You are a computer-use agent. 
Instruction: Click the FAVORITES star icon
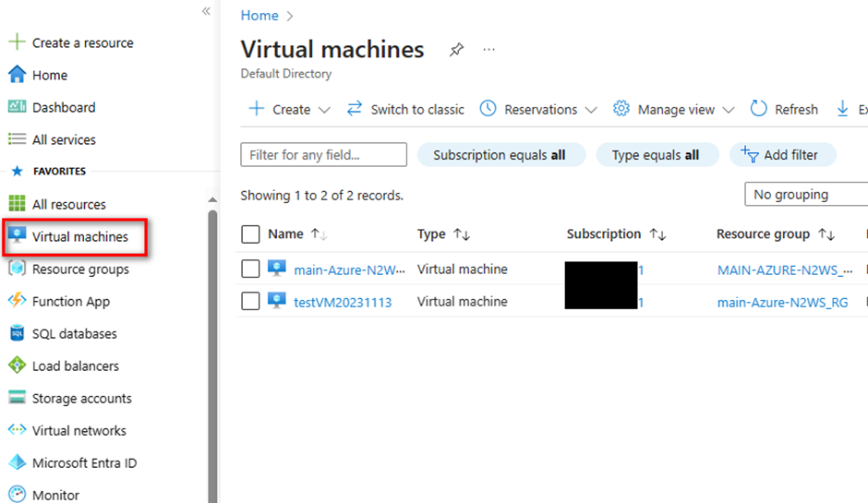[18, 171]
